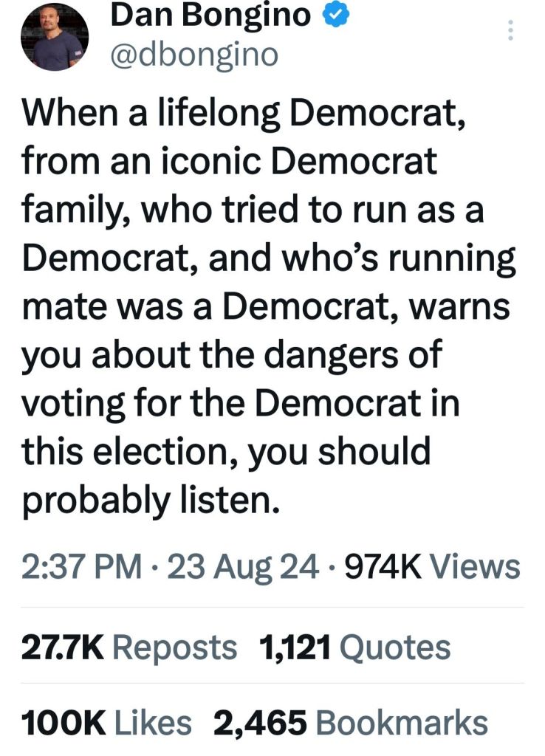The image size is (545, 756).
Task: Click the Bookmarks label
Action: [x=401, y=723]
